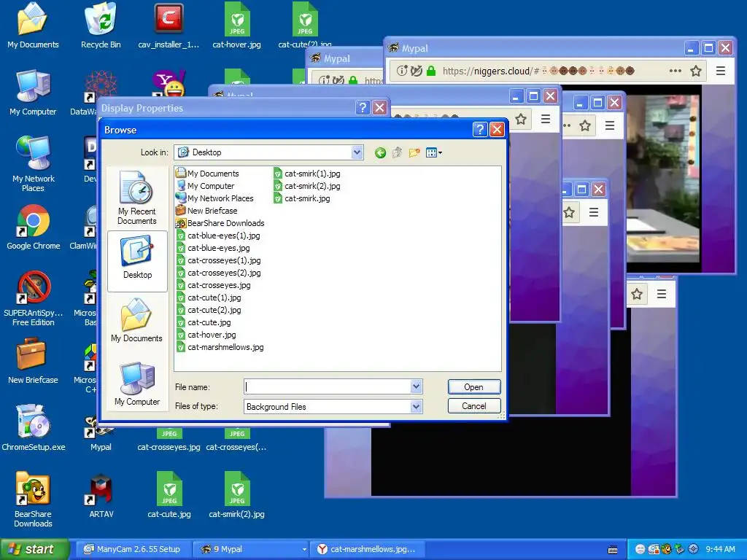The height and width of the screenshot is (560, 747).
Task: Select New Briefcase desktop icon
Action: pyautogui.click(x=33, y=362)
